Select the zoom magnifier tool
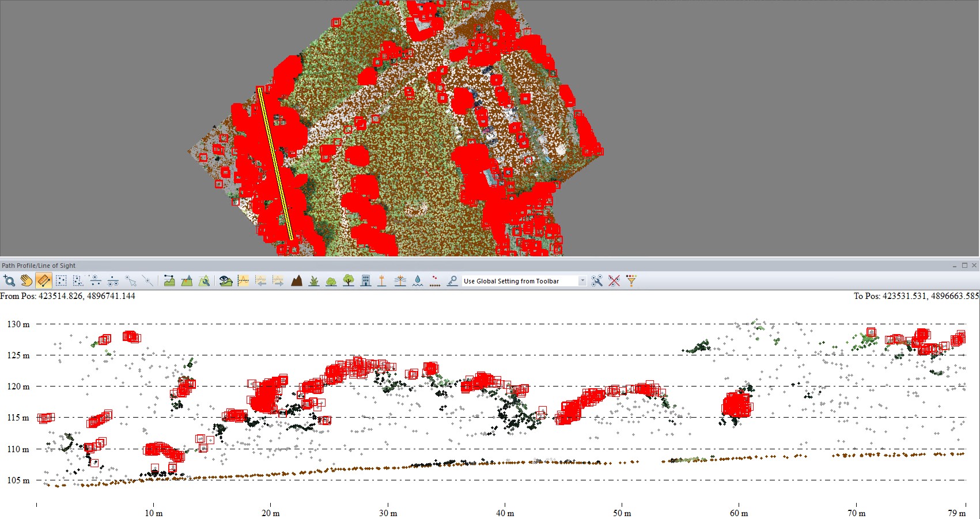980x519 pixels. pyautogui.click(x=9, y=281)
